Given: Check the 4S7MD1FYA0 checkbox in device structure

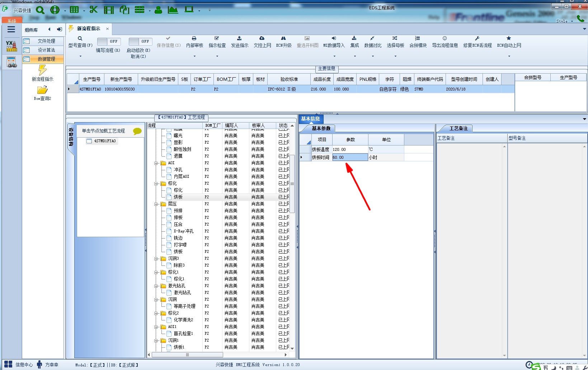Looking at the screenshot, I should click(x=89, y=141).
